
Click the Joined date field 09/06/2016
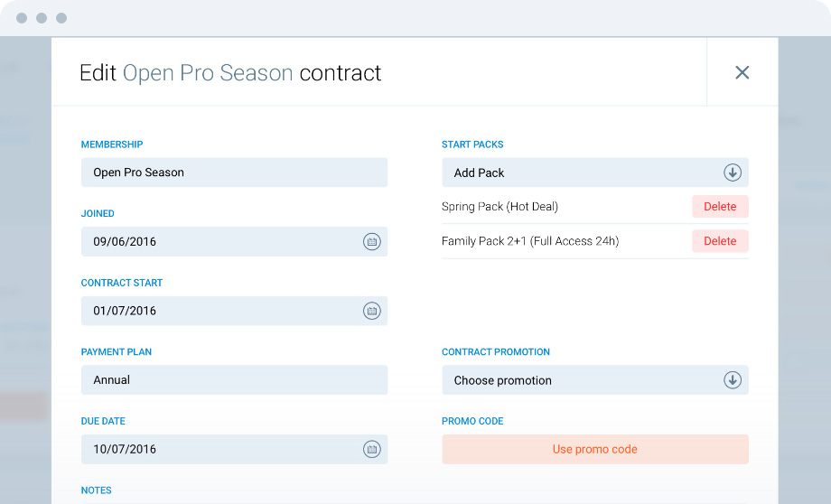pyautogui.click(x=217, y=242)
